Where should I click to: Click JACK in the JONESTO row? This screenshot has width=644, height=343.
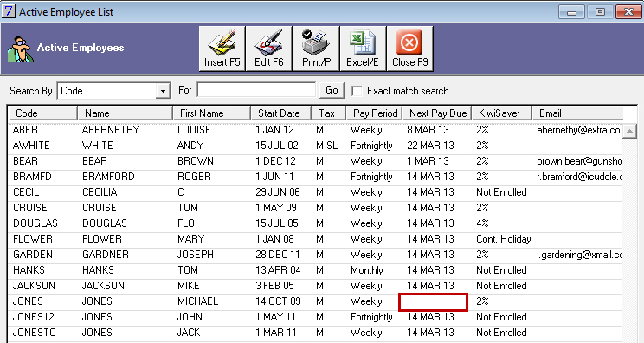pos(189,333)
